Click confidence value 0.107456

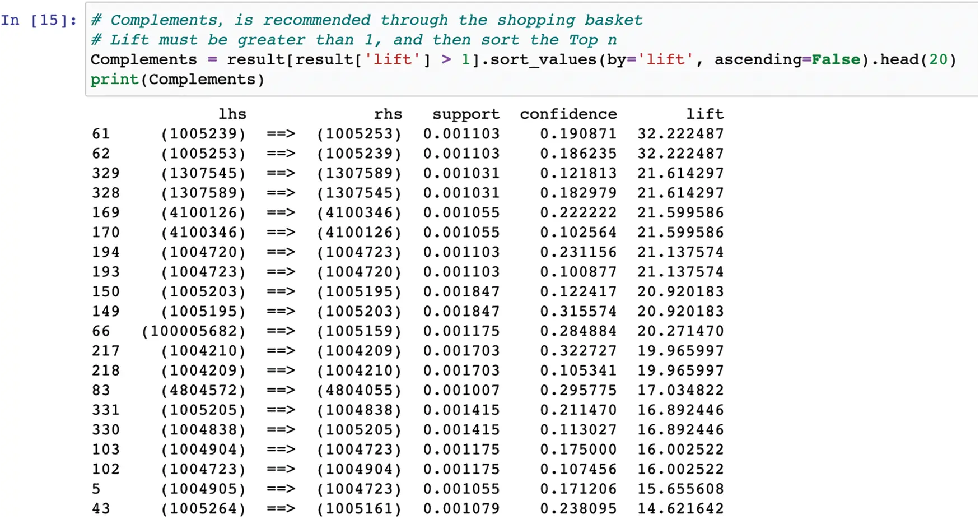point(578,469)
